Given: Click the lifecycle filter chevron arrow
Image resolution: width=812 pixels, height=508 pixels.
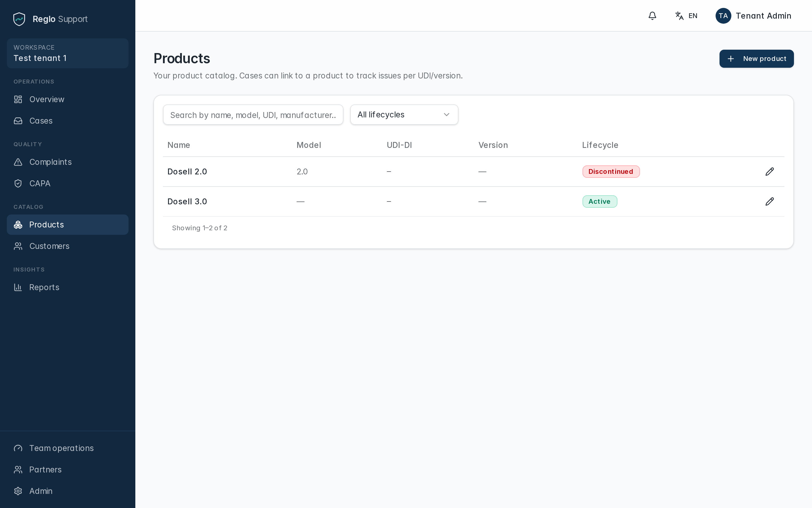Looking at the screenshot, I should pyautogui.click(x=447, y=115).
